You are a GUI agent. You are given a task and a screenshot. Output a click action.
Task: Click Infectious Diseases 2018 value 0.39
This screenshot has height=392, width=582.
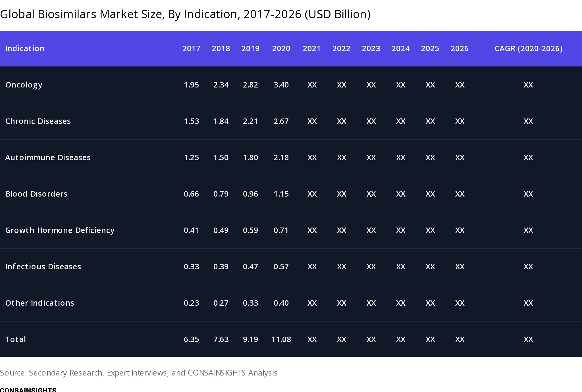click(x=221, y=267)
